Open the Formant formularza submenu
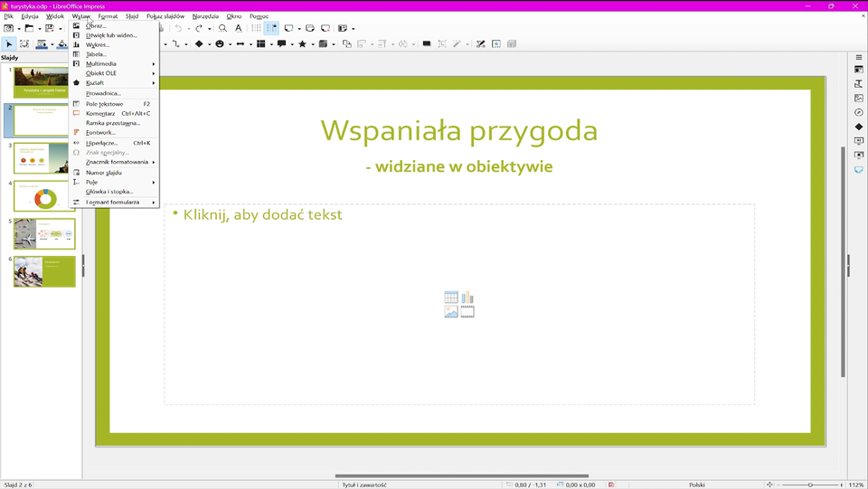 coord(112,202)
